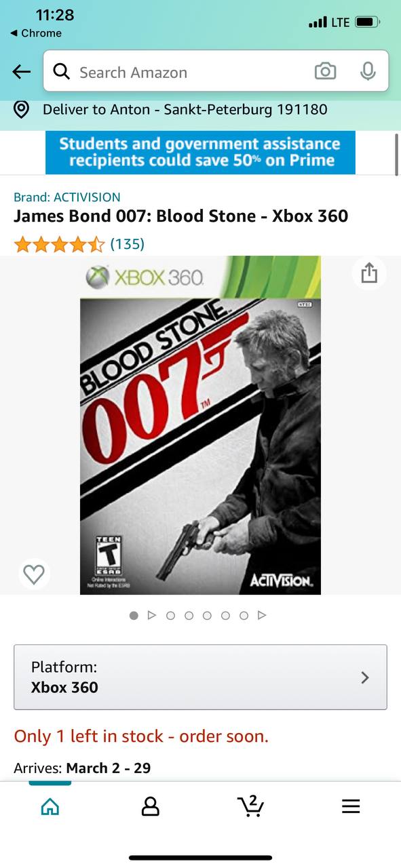Image resolution: width=401 pixels, height=868 pixels.
Task: Open the account profile icon
Action: click(x=150, y=806)
